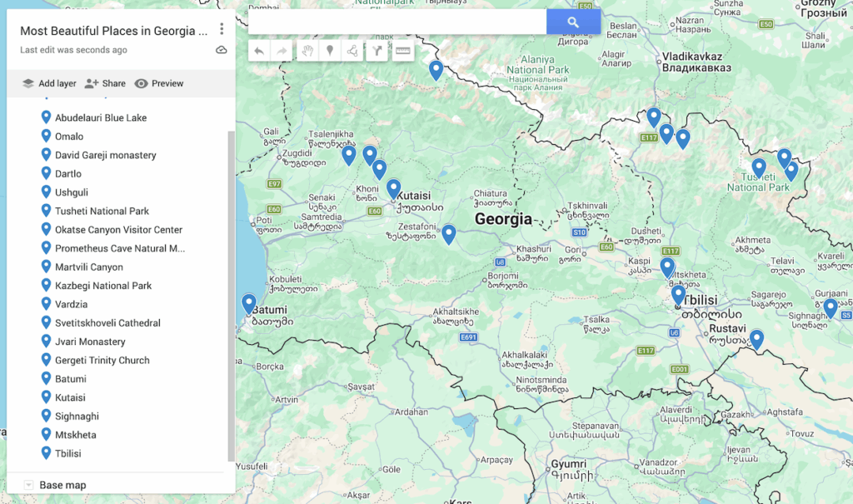Select David Gareji monastery in the list
Image resolution: width=853 pixels, height=504 pixels.
[106, 155]
